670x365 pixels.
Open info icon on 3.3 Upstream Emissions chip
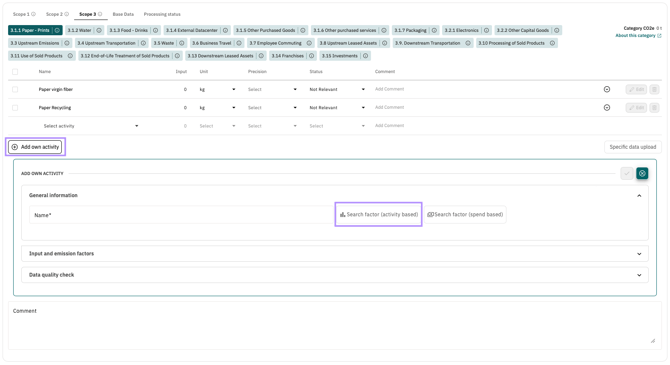click(67, 43)
